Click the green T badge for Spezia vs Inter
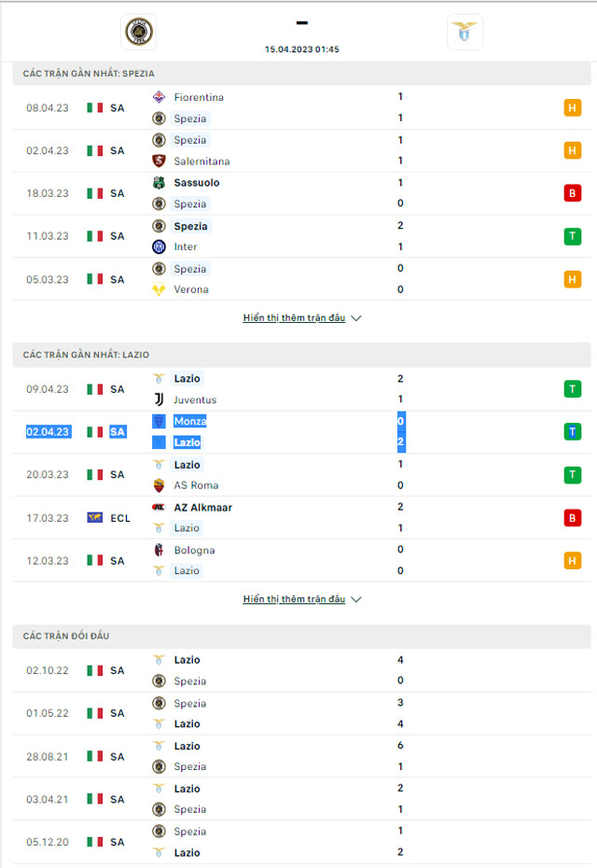597x868 pixels. click(x=573, y=236)
